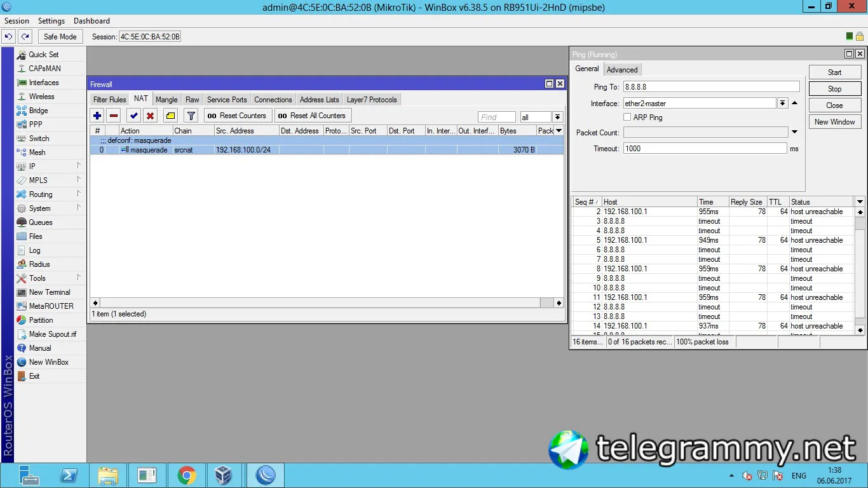The width and height of the screenshot is (868, 488).
Task: Remove the selected rule with the minus icon
Action: 114,116
